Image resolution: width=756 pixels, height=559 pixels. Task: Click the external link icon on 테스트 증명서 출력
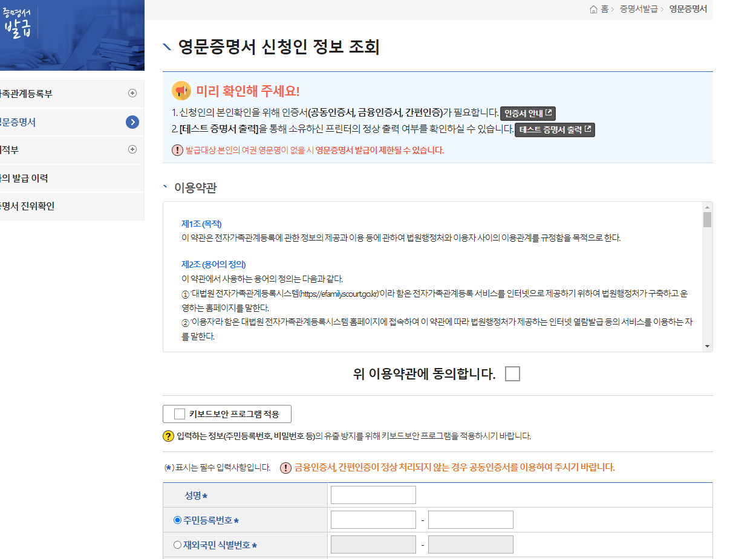click(x=588, y=129)
